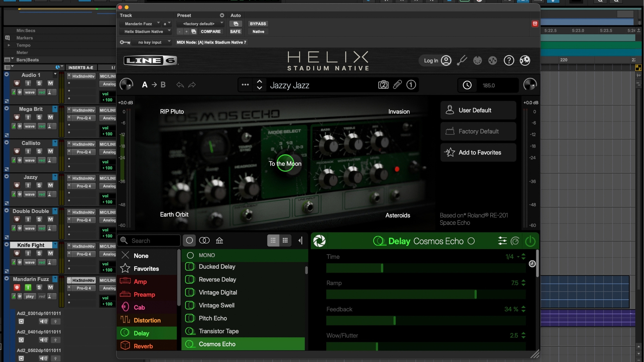Open the three-dots preset menu
Viewport: 644px width, 362px height.
click(x=245, y=85)
